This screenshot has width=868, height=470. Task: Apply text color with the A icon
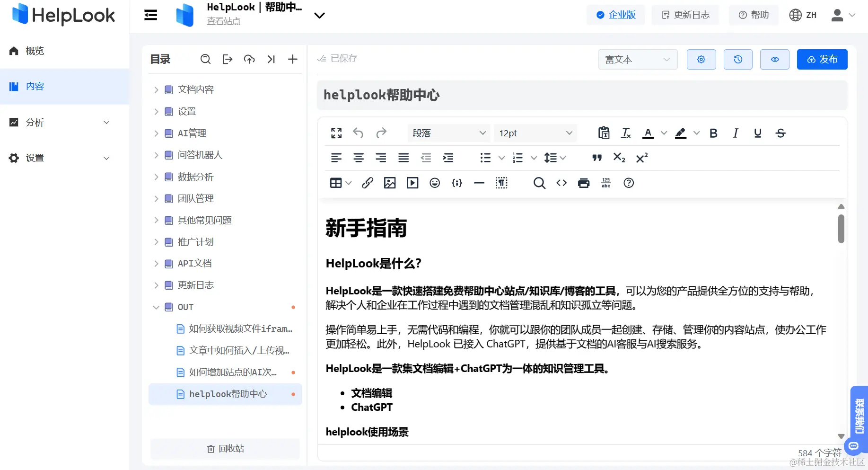tap(648, 133)
